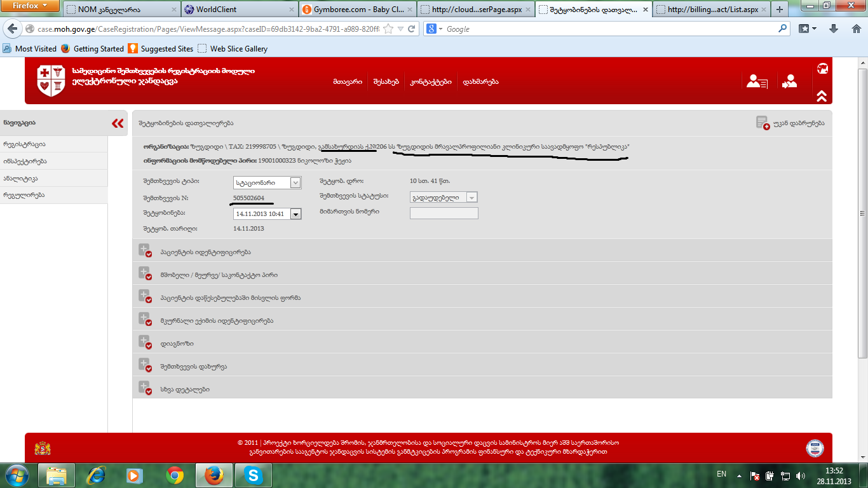Collapse navigation panel with double-chevron icon
Image resolution: width=868 pixels, height=488 pixels.
click(x=118, y=123)
